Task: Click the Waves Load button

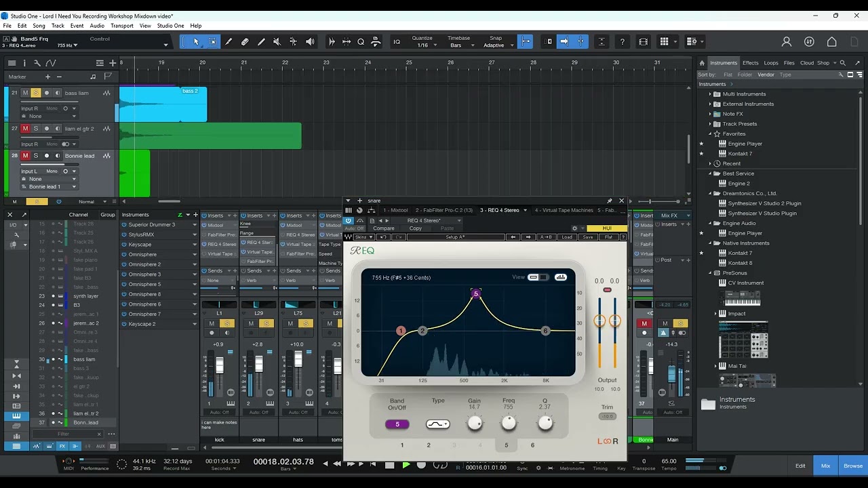Action: 567,237
